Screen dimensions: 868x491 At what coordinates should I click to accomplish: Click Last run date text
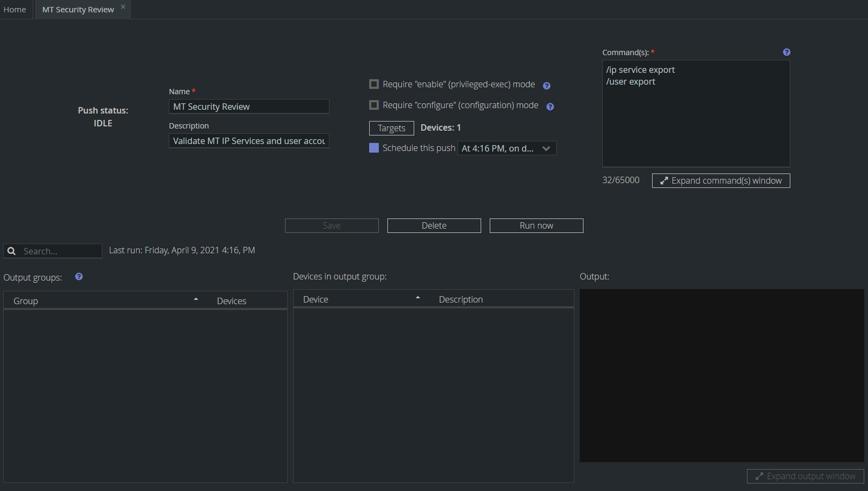click(x=182, y=250)
